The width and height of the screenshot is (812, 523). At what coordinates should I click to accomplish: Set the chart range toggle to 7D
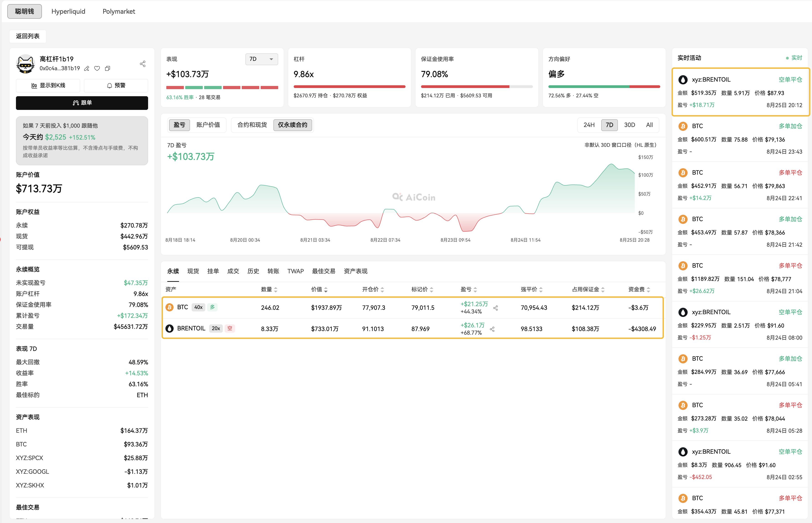pyautogui.click(x=609, y=125)
